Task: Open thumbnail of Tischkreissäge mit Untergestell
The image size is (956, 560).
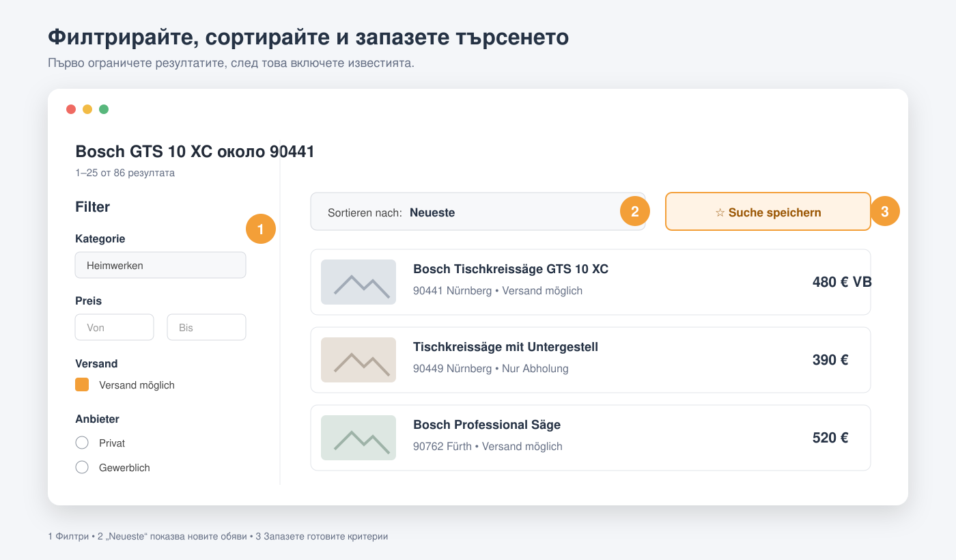Action: [x=358, y=360]
